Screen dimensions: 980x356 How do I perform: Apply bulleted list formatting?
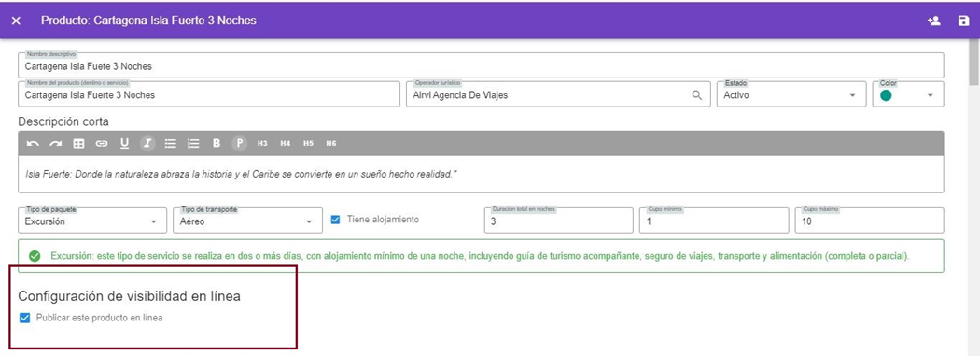[x=170, y=143]
